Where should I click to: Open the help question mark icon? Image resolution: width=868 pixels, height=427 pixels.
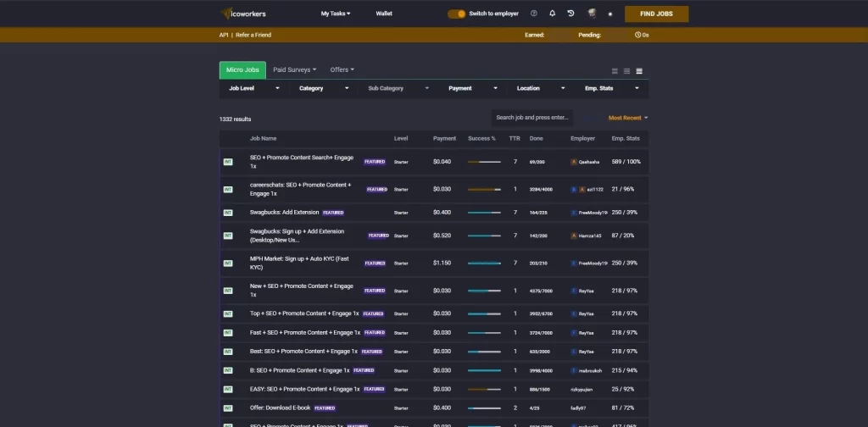534,14
